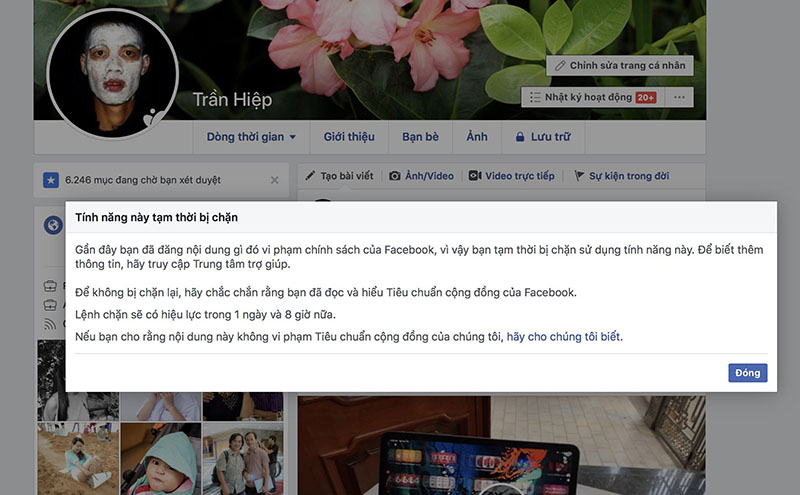Click the Trần Hiệp profile name

[232, 100]
